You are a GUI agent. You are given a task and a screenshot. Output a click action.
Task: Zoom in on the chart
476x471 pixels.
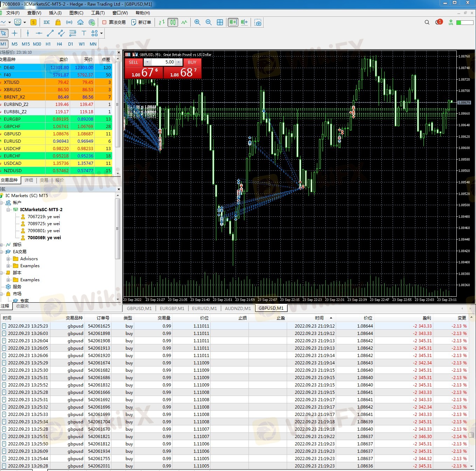(x=197, y=22)
